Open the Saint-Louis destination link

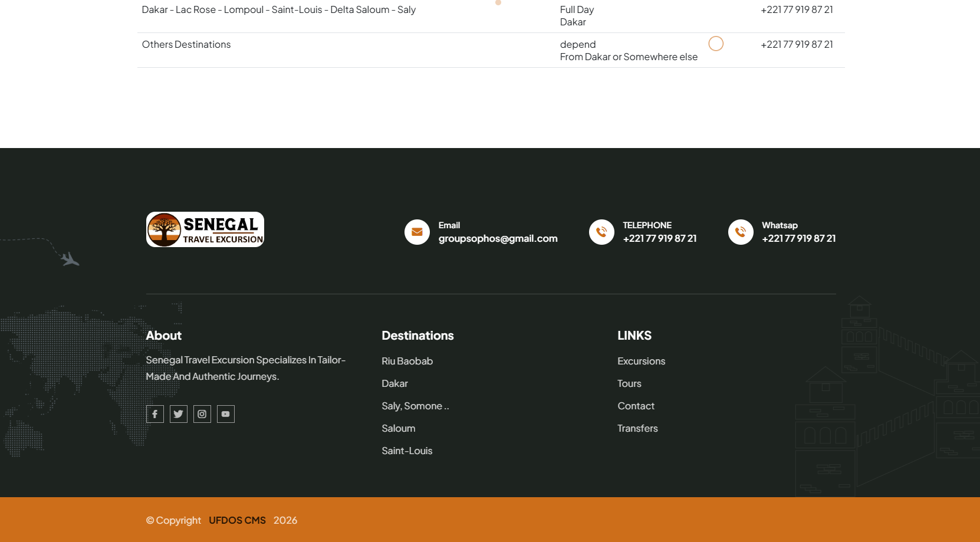(x=407, y=451)
